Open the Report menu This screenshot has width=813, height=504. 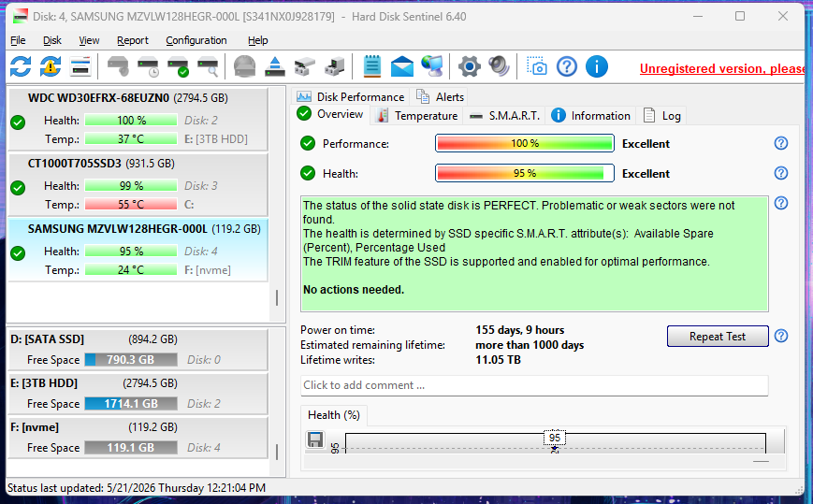(132, 40)
